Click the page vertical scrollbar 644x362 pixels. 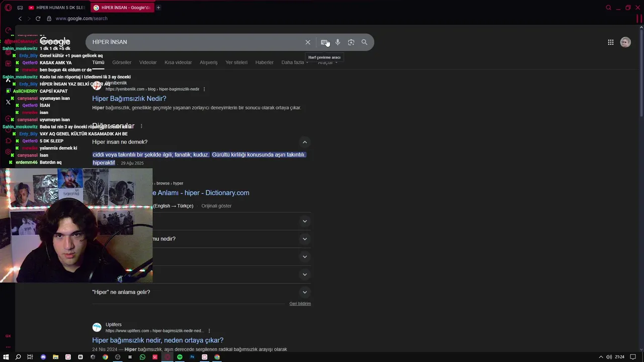point(641,73)
